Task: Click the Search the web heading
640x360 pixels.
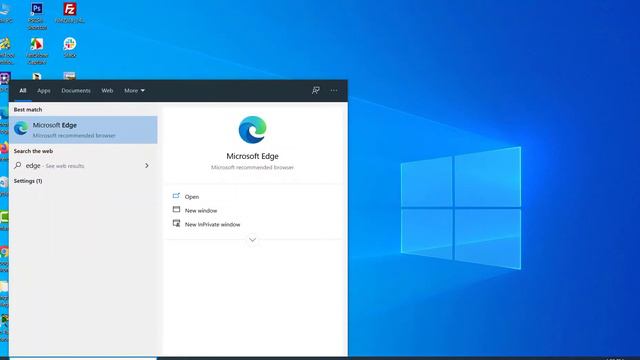Action: pyautogui.click(x=33, y=151)
